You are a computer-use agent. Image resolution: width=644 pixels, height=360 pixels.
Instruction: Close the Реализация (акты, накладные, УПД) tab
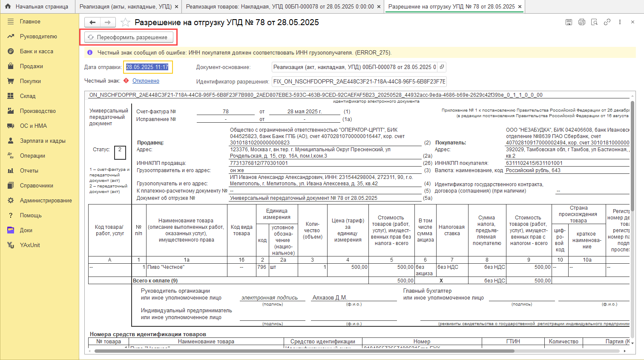tap(176, 7)
